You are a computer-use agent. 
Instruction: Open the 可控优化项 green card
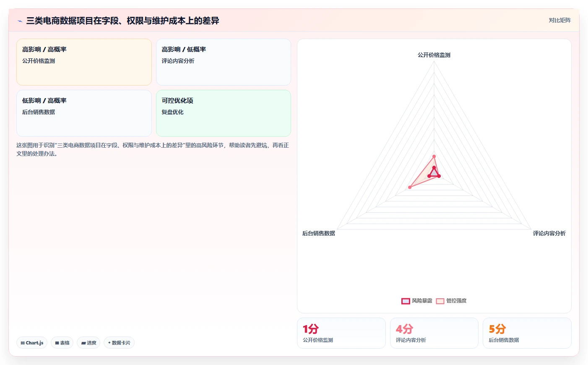point(224,113)
